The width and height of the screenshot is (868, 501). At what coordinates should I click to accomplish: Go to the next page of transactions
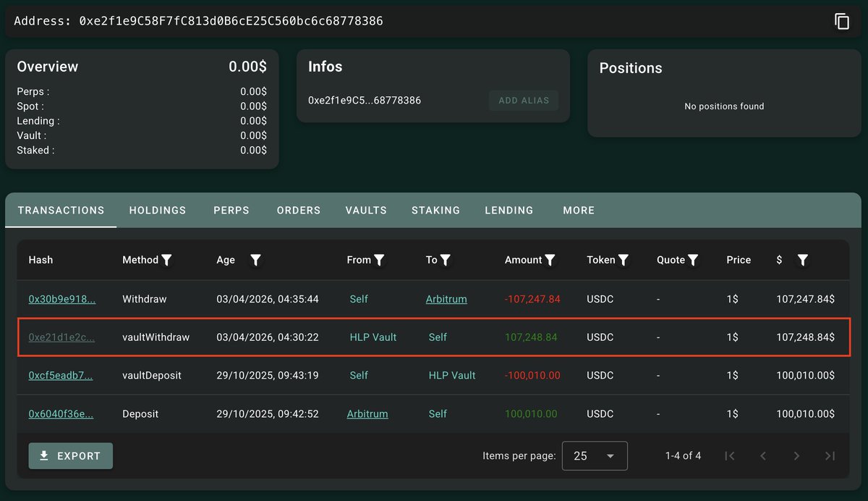796,456
